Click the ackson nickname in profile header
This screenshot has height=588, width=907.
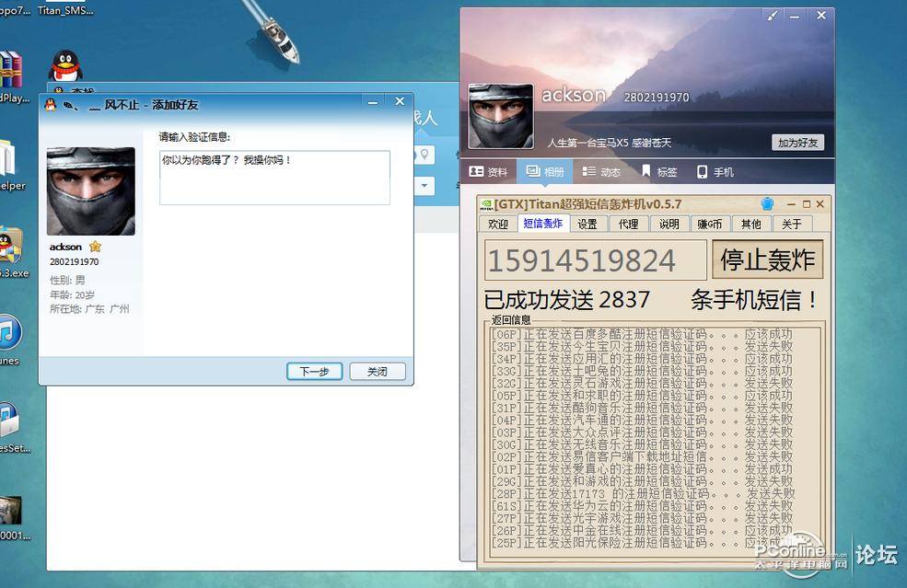click(574, 95)
